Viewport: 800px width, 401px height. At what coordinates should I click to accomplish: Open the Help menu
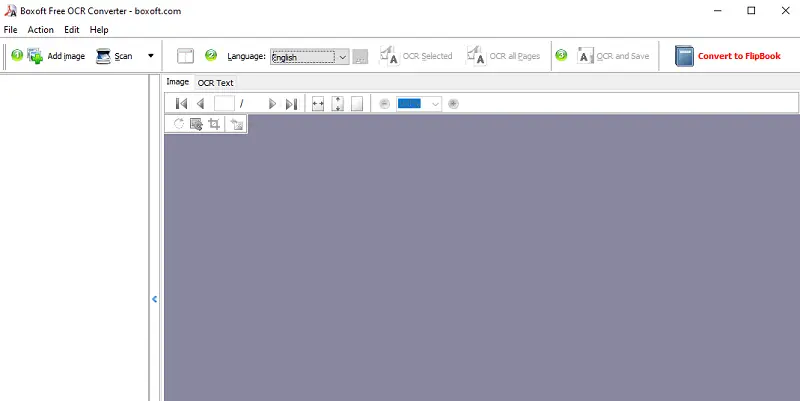99,30
